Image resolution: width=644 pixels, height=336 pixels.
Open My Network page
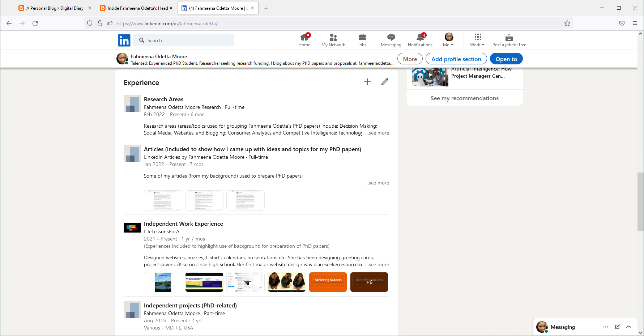coord(333,40)
